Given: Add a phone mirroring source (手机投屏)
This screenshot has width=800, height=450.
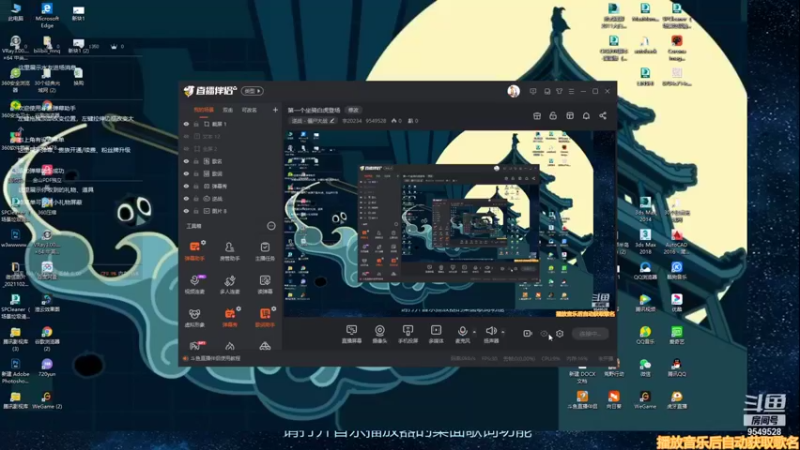Looking at the screenshot, I should point(408,334).
